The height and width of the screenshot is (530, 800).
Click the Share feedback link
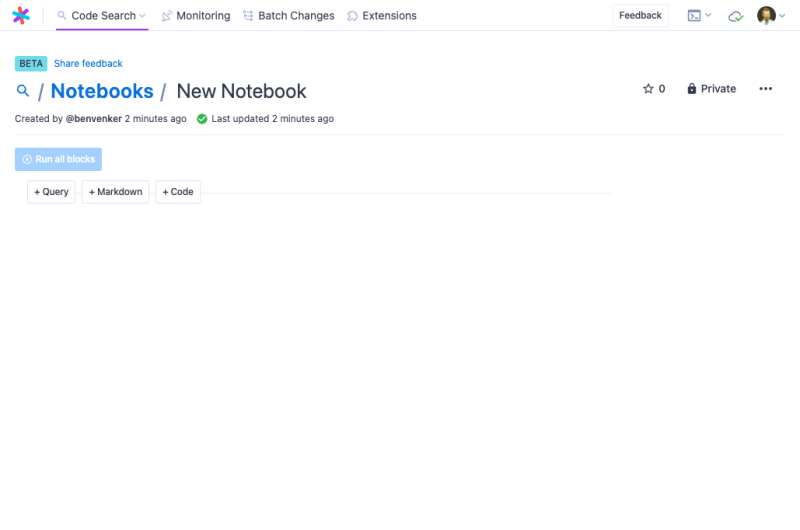[x=88, y=64]
